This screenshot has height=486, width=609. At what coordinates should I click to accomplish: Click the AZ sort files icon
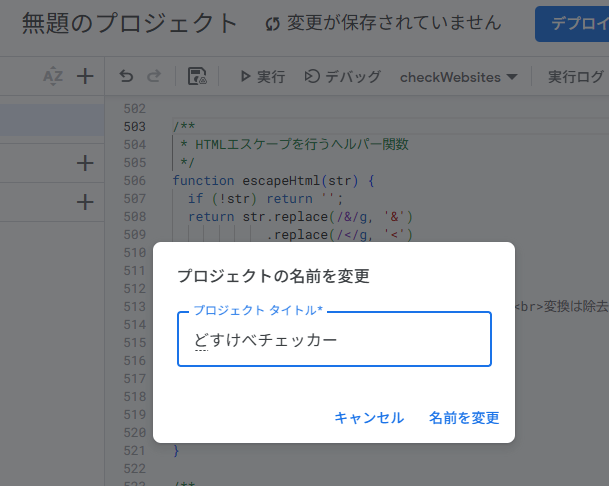coord(53,76)
